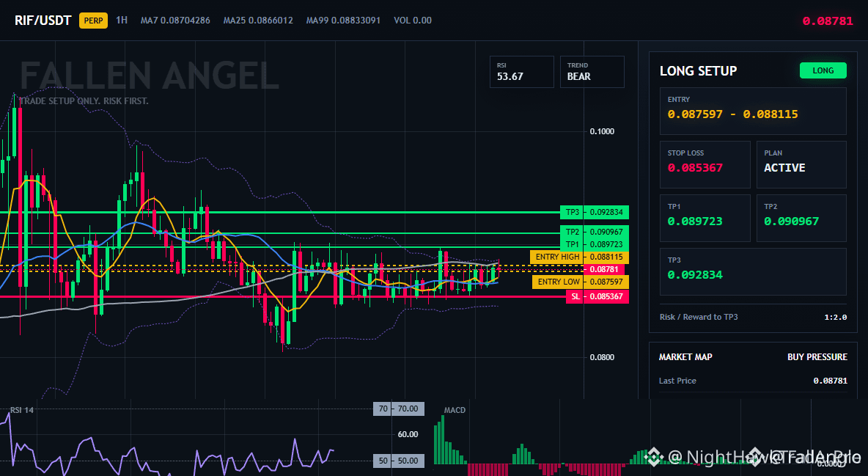The width and height of the screenshot is (868, 476).
Task: Click the TP2 0.090967 card in setup panel
Action: pyautogui.click(x=801, y=218)
